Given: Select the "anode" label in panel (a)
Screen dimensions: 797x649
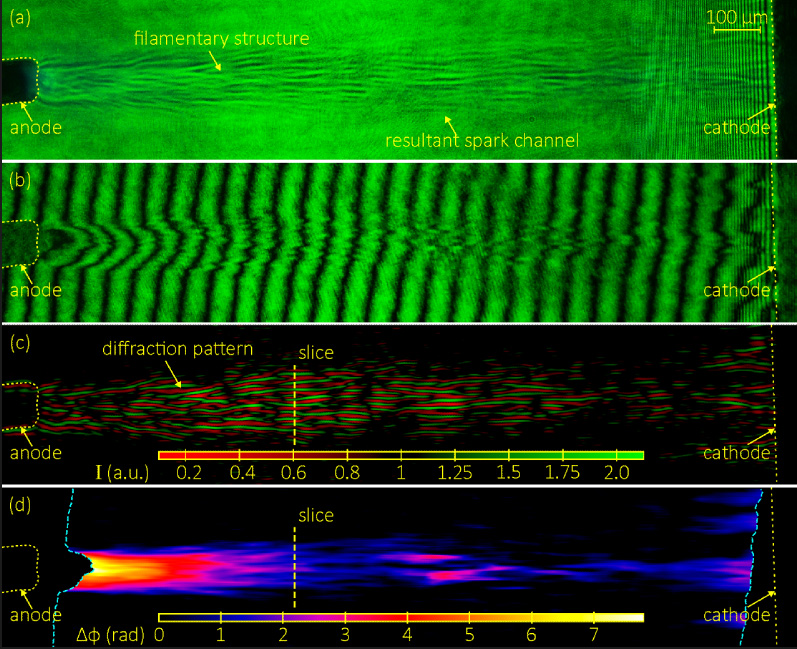Looking at the screenshot, I should pyautogui.click(x=36, y=128).
